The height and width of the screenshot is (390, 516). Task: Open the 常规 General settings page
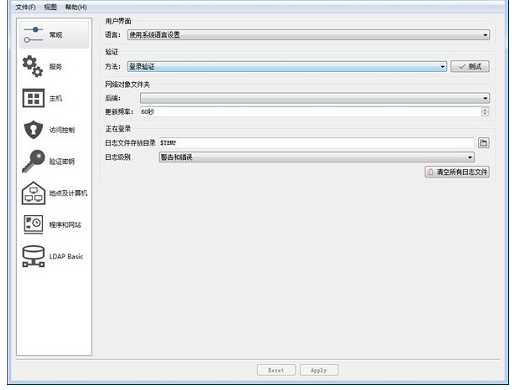(x=54, y=35)
